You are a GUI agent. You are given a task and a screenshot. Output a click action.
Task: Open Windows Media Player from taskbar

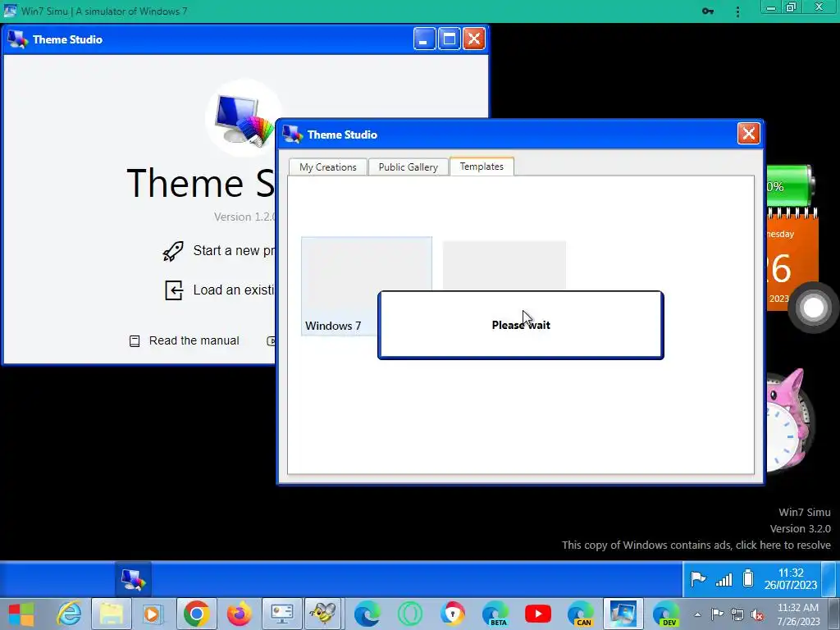(x=152, y=614)
